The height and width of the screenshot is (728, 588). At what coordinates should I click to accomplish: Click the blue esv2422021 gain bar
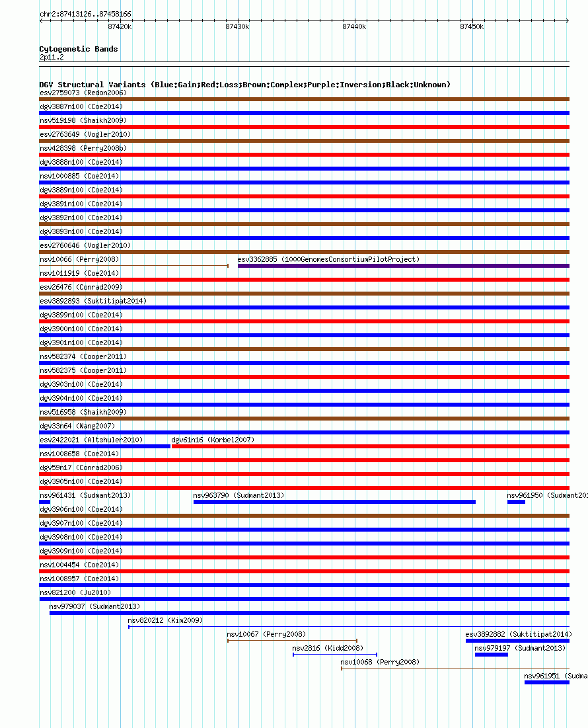105,446
